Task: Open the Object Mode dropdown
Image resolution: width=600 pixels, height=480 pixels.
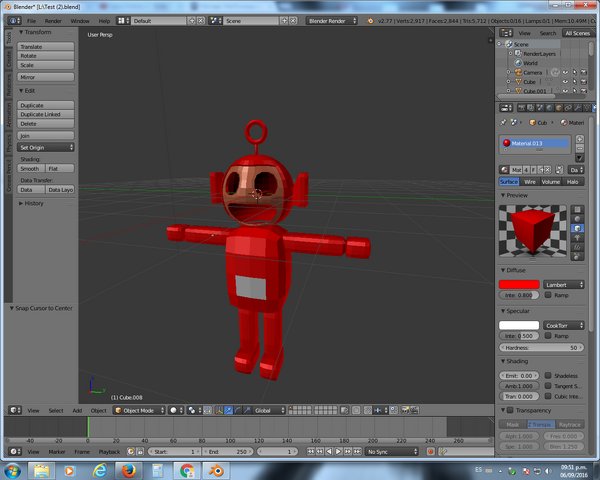Action: (x=139, y=410)
